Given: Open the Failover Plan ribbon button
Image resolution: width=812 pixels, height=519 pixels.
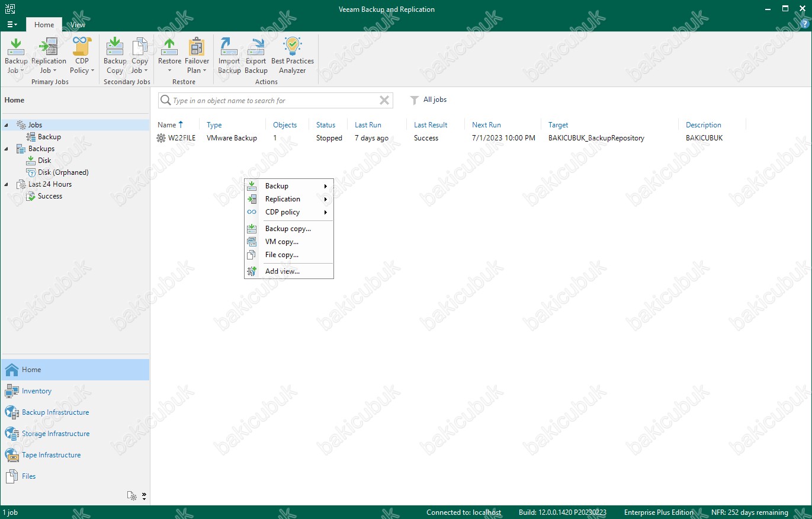Looking at the screenshot, I should point(197,56).
